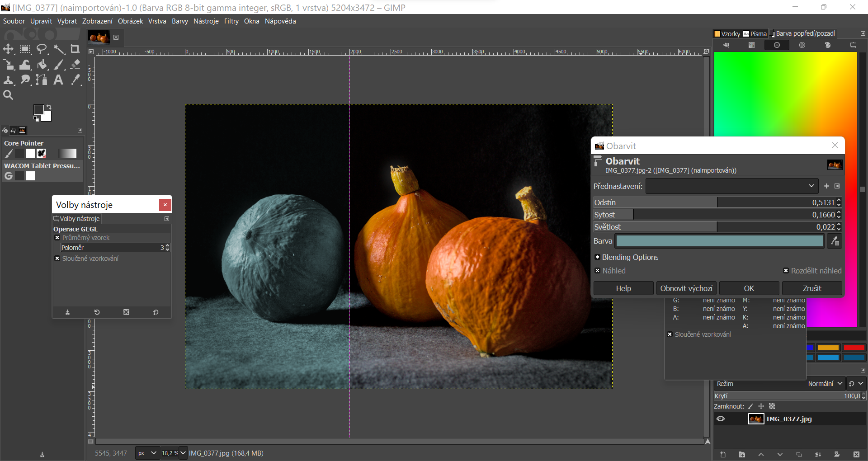Click OK in Obarvit dialog

(749, 288)
